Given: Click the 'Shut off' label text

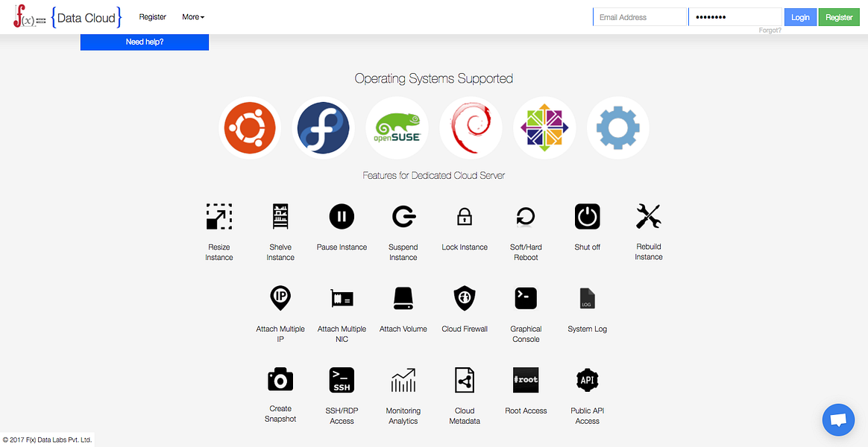Looking at the screenshot, I should tap(588, 247).
